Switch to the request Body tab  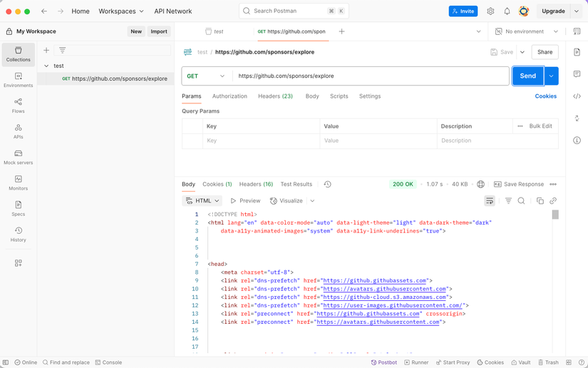[x=312, y=96]
